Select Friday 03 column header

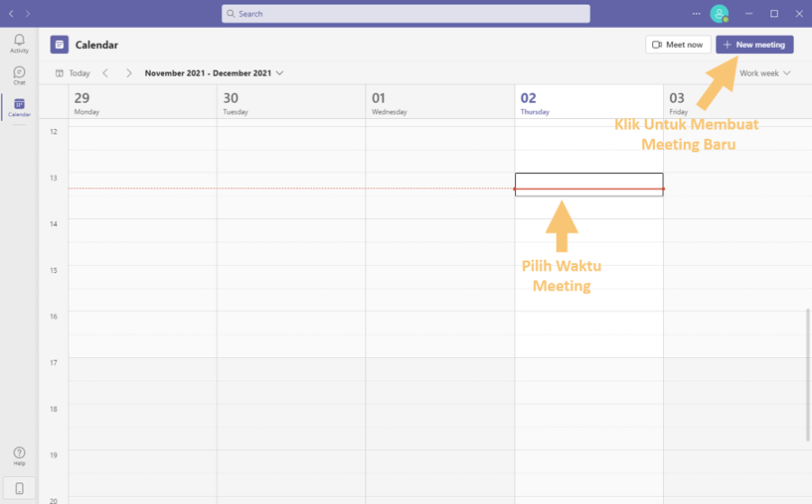click(737, 102)
